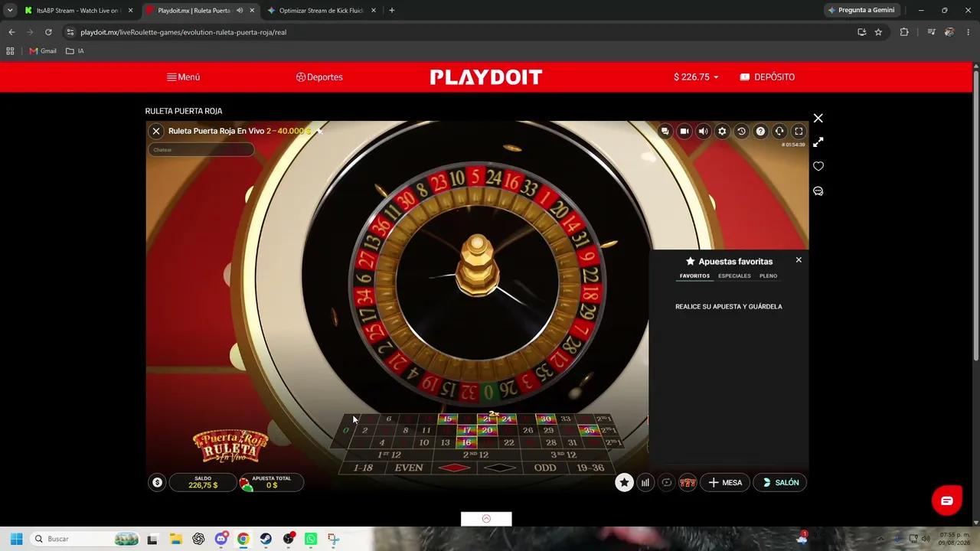980x551 pixels.
Task: Click the Chatear input field
Action: pos(201,150)
